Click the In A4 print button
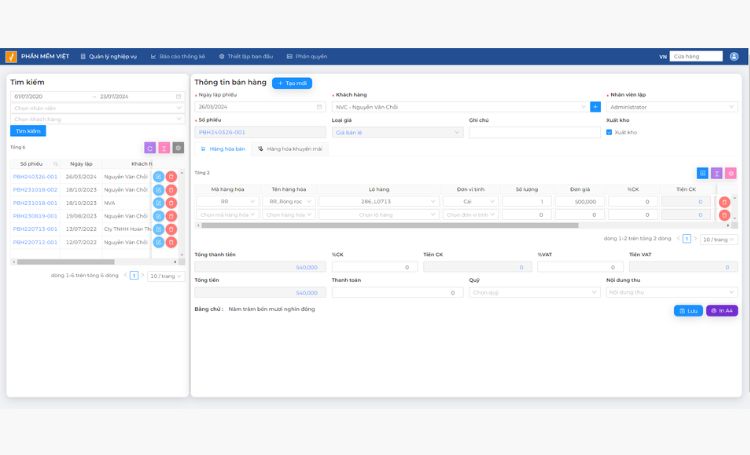Viewport: 750px width, 455px height. coord(722,311)
